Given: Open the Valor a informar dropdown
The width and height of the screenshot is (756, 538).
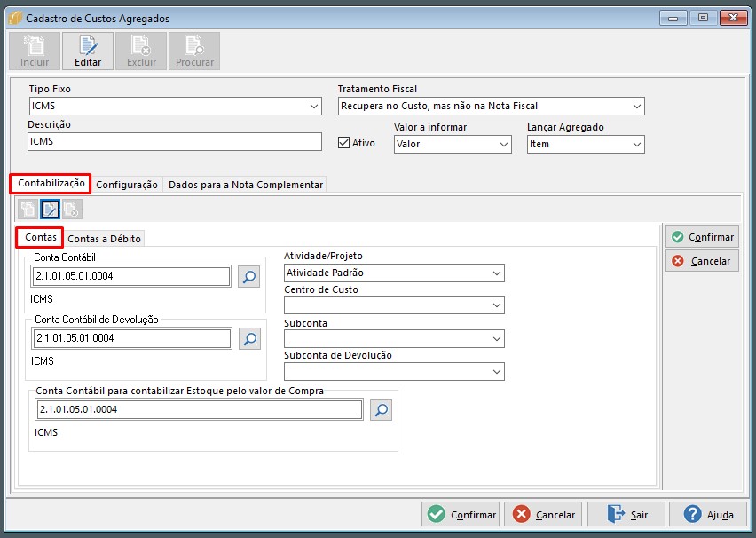Looking at the screenshot, I should [504, 145].
